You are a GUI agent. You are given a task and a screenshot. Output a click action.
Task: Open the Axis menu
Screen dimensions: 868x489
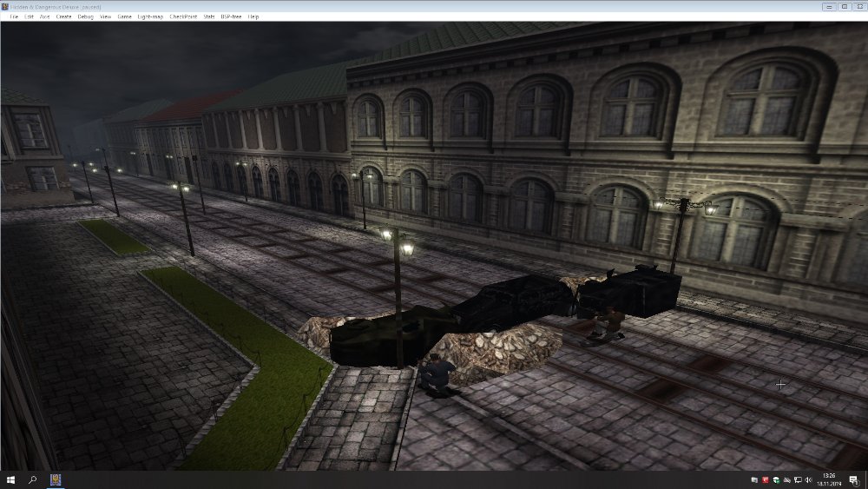pos(45,17)
